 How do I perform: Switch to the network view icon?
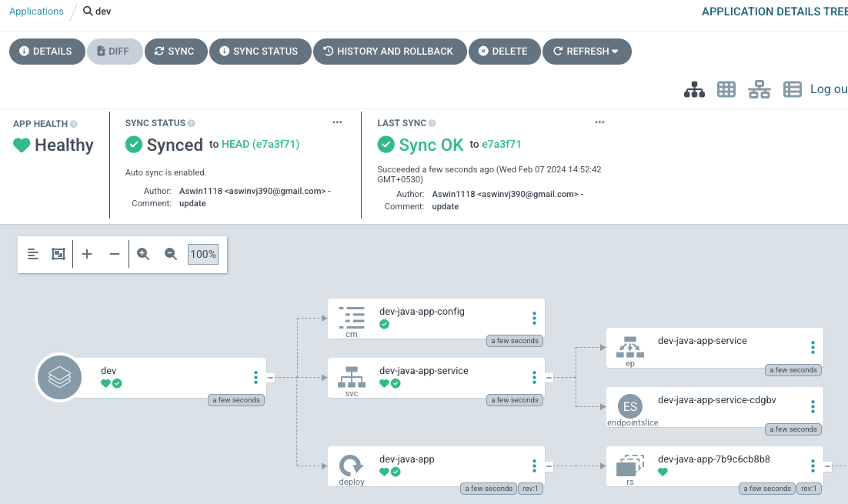760,88
